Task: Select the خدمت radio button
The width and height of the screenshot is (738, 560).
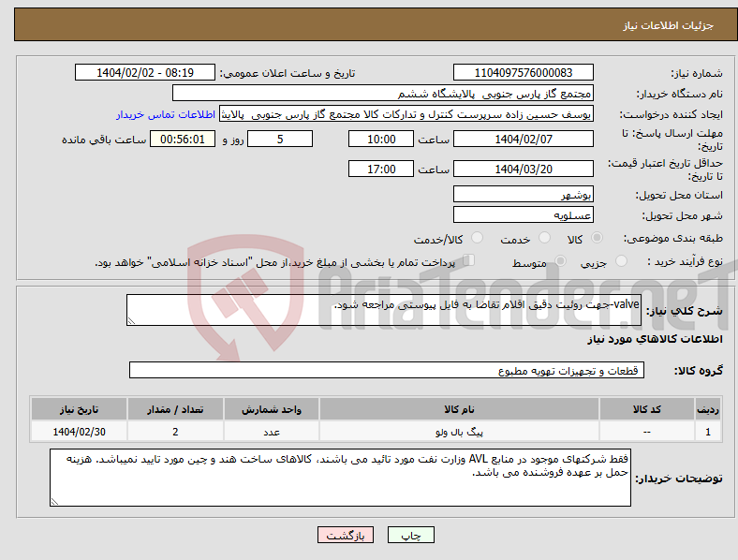Action: point(544,238)
